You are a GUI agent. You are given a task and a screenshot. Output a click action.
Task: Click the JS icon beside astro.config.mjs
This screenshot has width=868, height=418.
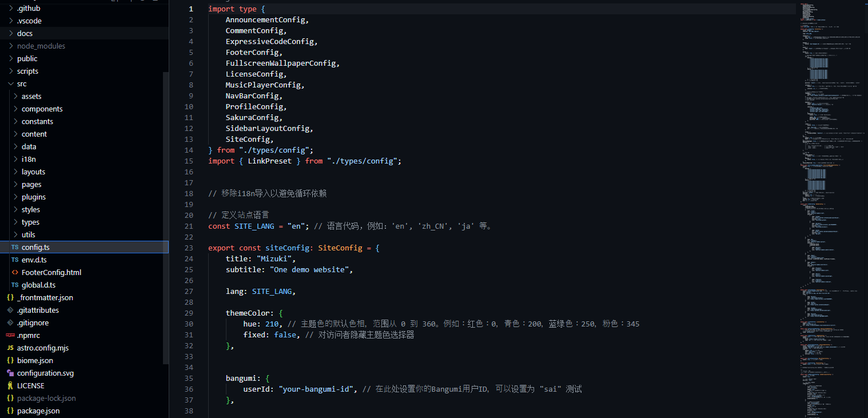click(10, 348)
